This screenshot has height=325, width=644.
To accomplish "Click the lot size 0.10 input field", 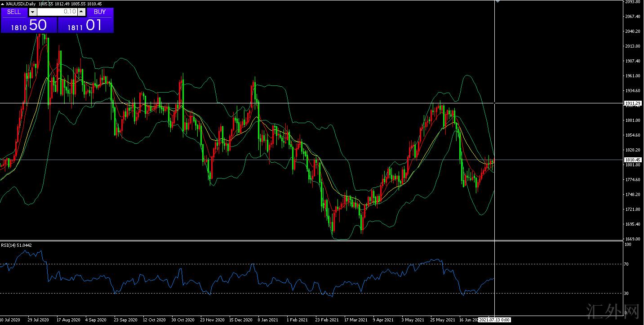I will [56, 12].
